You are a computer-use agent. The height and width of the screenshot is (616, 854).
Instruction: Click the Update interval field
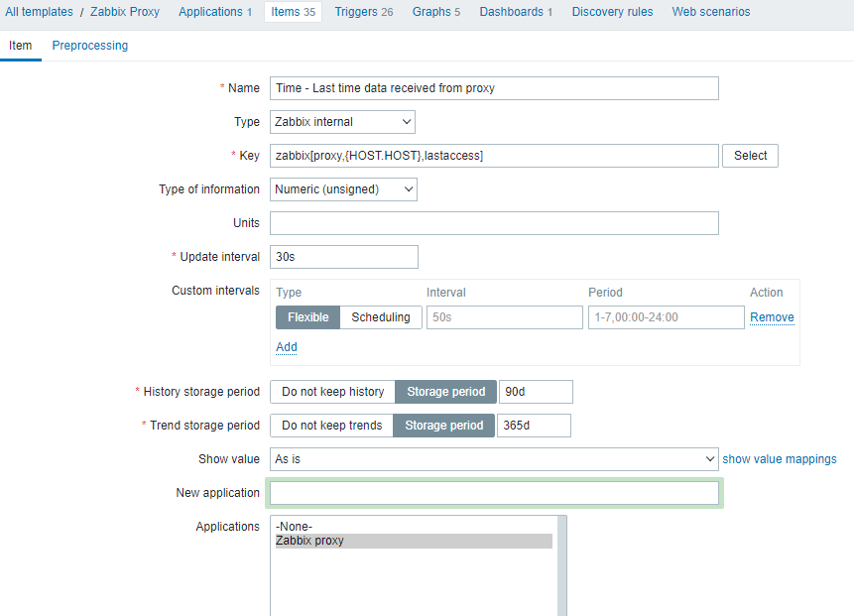[344, 257]
